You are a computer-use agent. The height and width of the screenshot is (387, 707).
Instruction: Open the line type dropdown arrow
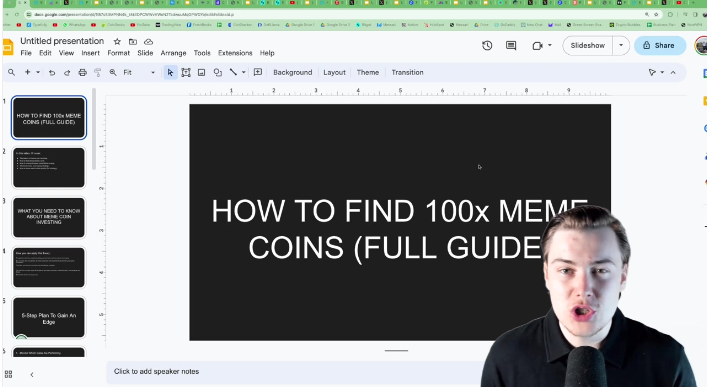point(243,72)
